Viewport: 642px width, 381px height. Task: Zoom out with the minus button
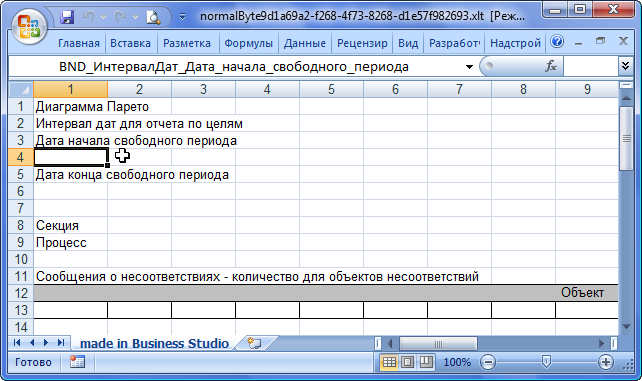pos(488,362)
